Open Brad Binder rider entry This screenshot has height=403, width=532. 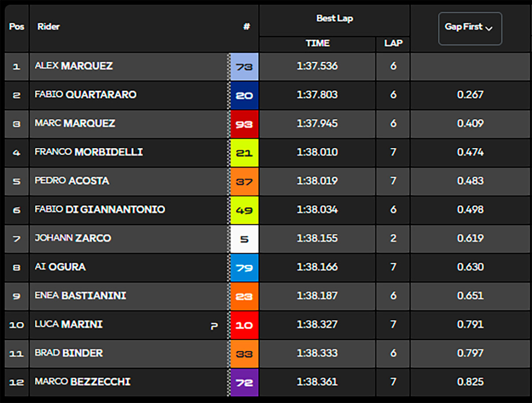(69, 353)
